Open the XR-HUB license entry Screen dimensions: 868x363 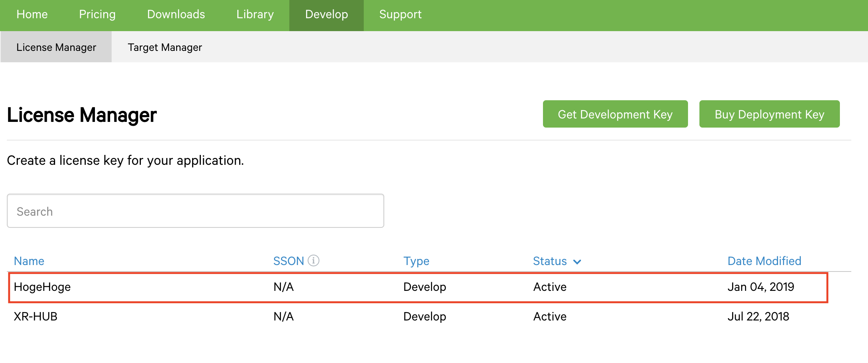(35, 316)
